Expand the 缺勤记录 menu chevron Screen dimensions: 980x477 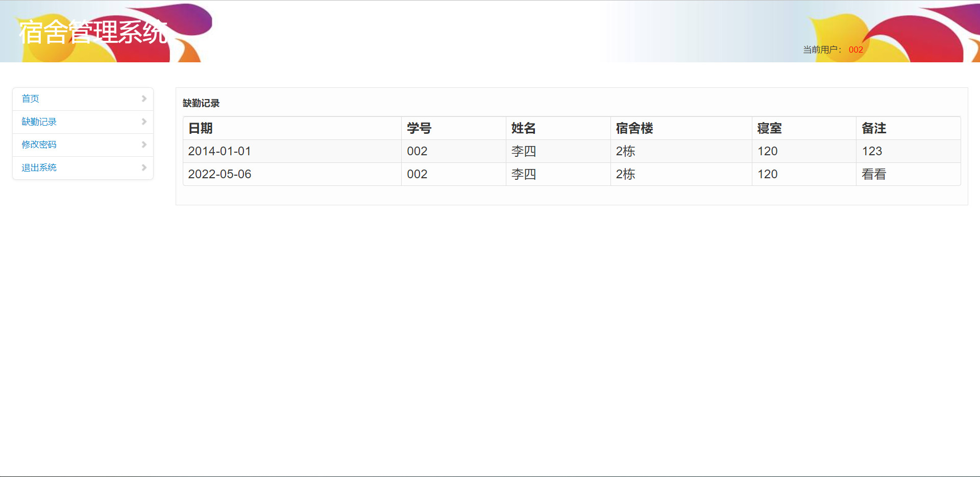point(144,122)
